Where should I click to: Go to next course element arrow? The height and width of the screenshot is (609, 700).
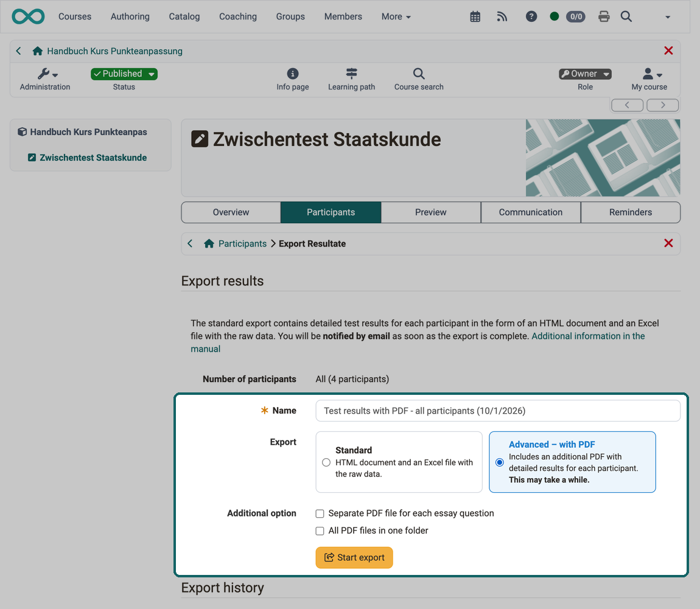point(663,105)
